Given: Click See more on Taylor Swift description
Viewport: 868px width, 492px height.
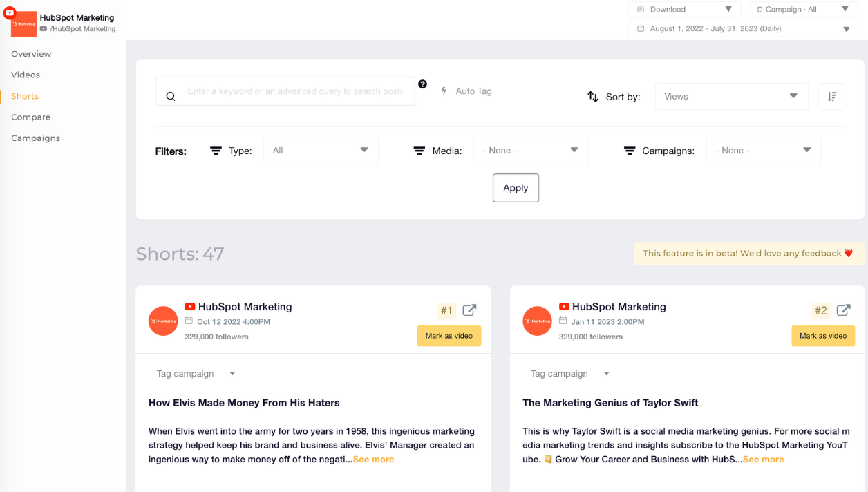Looking at the screenshot, I should coord(763,460).
